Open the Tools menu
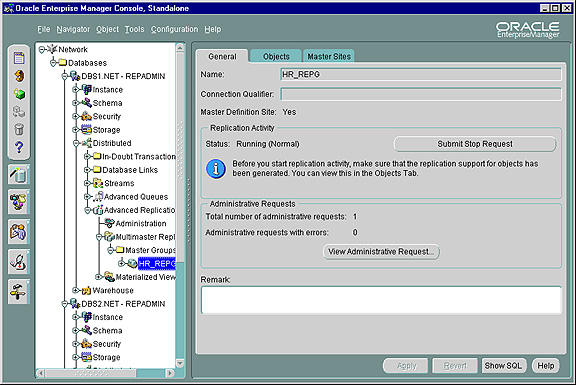The height and width of the screenshot is (385, 576). 134,29
